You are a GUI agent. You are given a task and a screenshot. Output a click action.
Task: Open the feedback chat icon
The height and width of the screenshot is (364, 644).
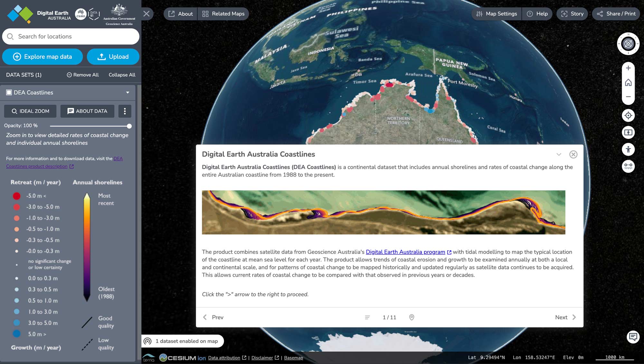[633, 337]
